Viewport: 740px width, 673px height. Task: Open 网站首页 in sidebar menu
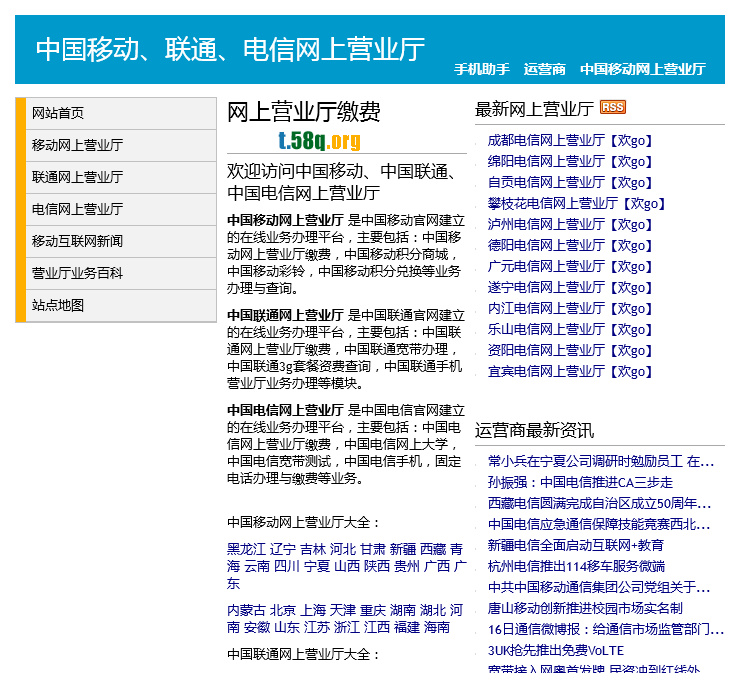(x=121, y=113)
